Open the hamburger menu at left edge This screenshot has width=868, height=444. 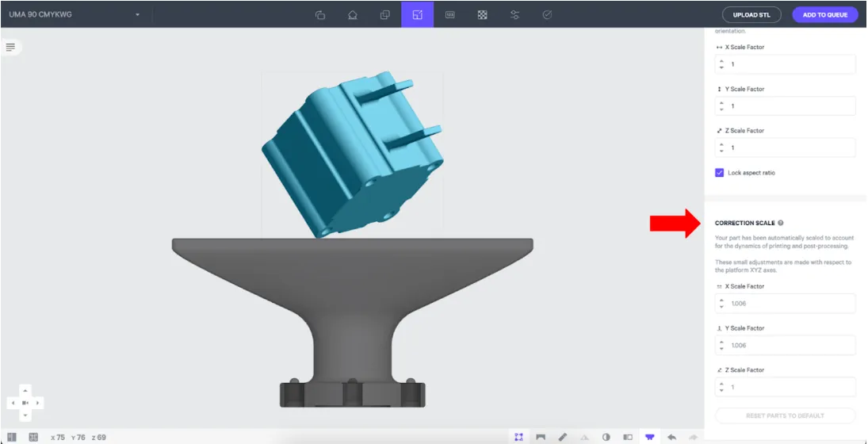pos(10,47)
